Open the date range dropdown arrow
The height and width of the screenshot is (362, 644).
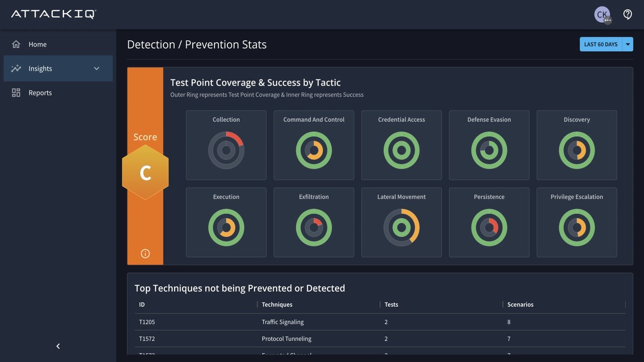[628, 44]
